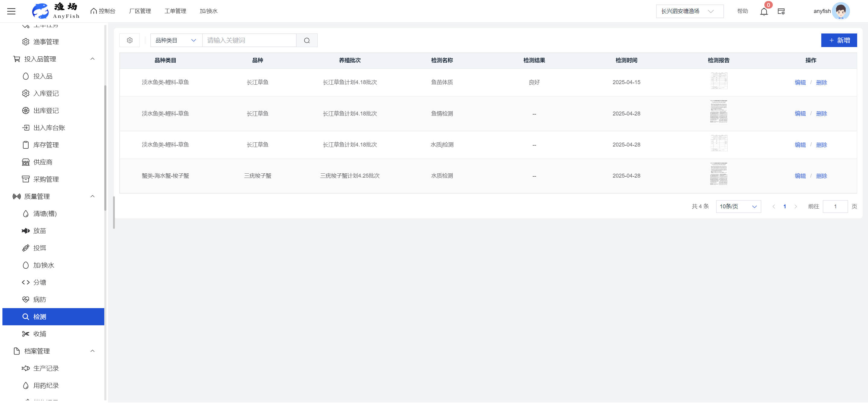This screenshot has width=868, height=407.
Task: Collapse the 投入品管理 section
Action: point(92,59)
